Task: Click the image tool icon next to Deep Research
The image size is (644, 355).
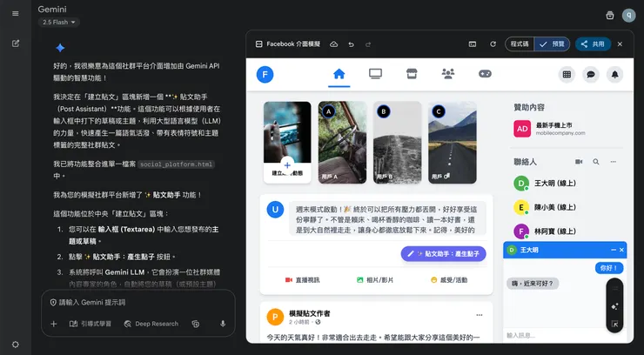Action: click(196, 324)
